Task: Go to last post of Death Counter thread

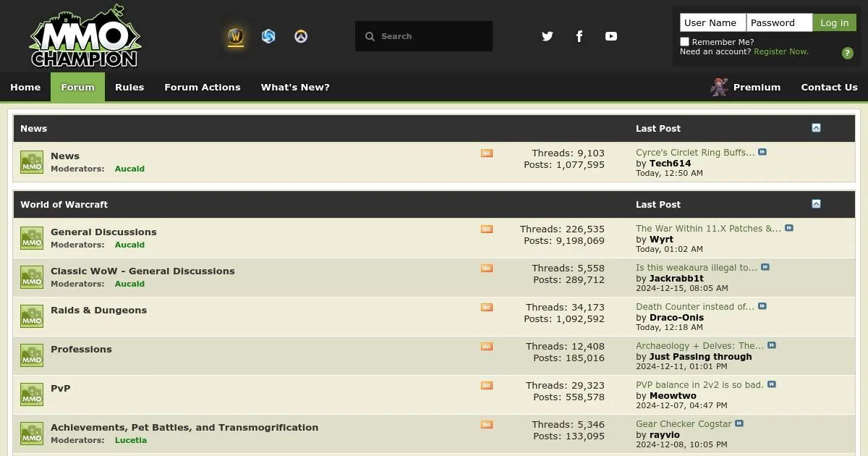Action: click(x=762, y=306)
